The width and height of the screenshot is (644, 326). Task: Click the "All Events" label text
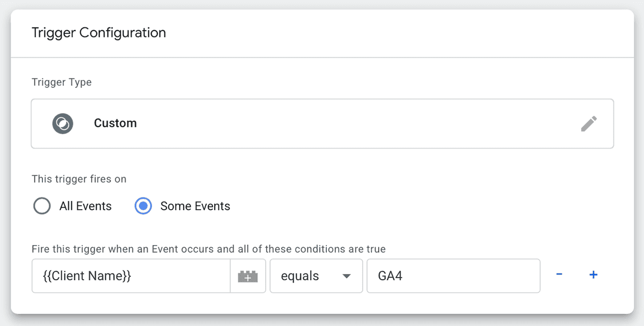[x=85, y=206]
